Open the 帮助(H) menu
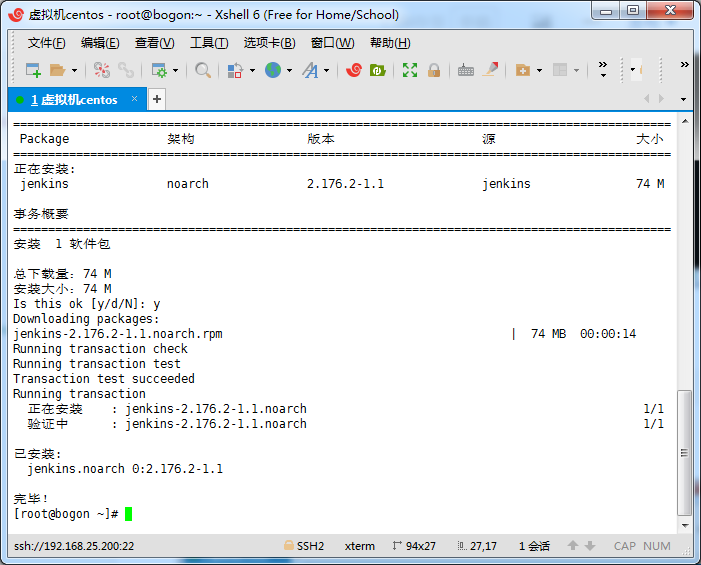This screenshot has height=565, width=701. pyautogui.click(x=390, y=43)
